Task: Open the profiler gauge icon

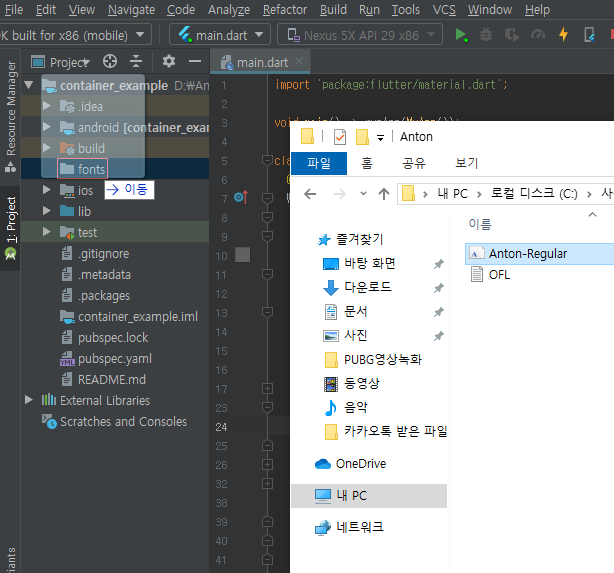Action: coord(538,35)
